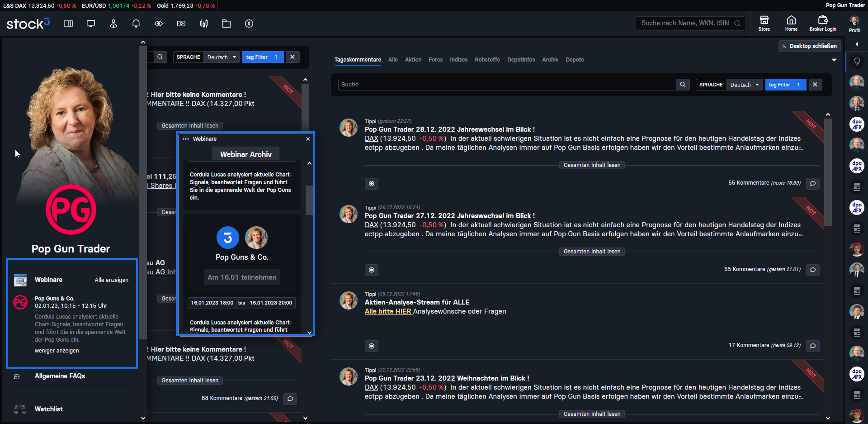Click the person expert icon in toolbar
Screen dimensions: 868x424
(114, 24)
